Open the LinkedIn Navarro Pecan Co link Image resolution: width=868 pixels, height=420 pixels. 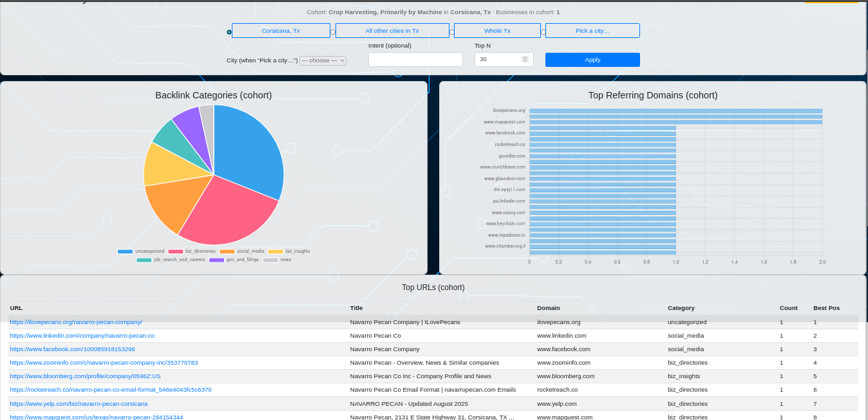click(82, 335)
